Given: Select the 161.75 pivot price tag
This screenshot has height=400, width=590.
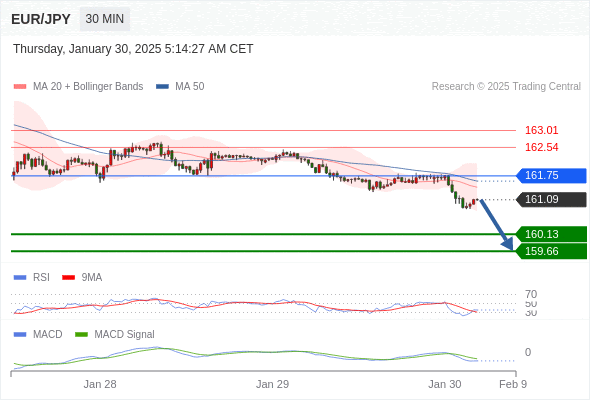Looking at the screenshot, I should click(551, 176).
